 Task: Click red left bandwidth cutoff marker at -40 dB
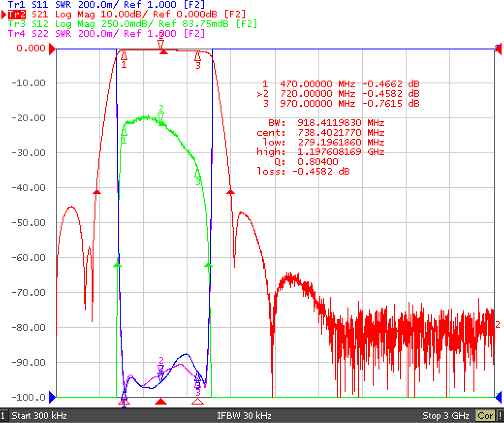(97, 192)
